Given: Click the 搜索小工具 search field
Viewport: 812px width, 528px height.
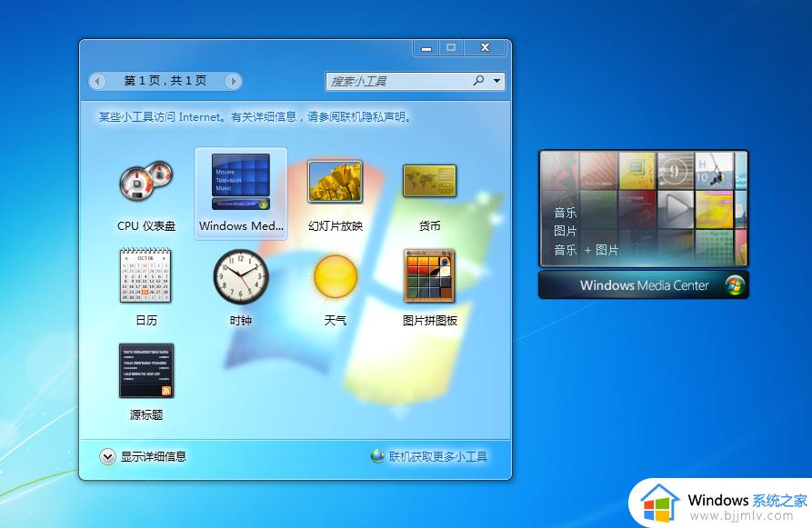Looking at the screenshot, I should 399,81.
